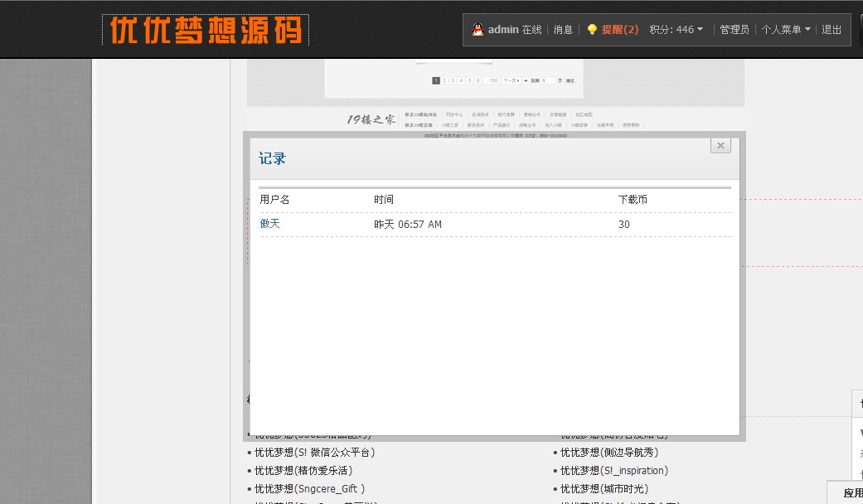This screenshot has height=504, width=863.
Task: Expand the 积分: 446 dropdown
Action: [676, 30]
